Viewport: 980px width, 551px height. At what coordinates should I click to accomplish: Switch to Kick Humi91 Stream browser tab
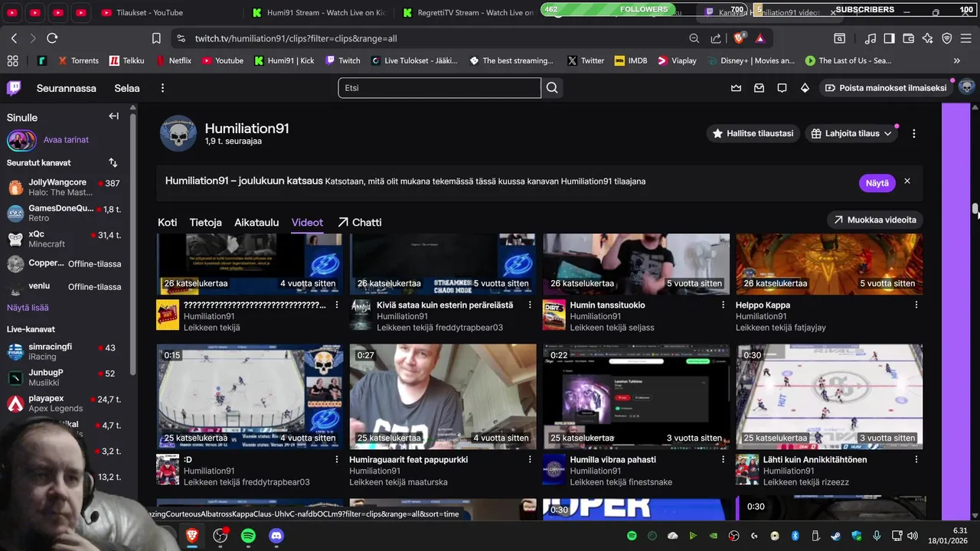coord(318,12)
